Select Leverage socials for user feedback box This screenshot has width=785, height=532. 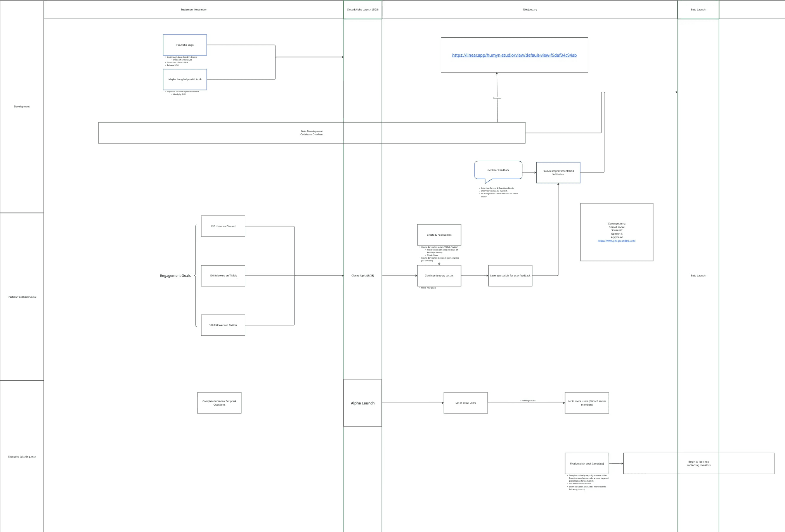click(510, 276)
